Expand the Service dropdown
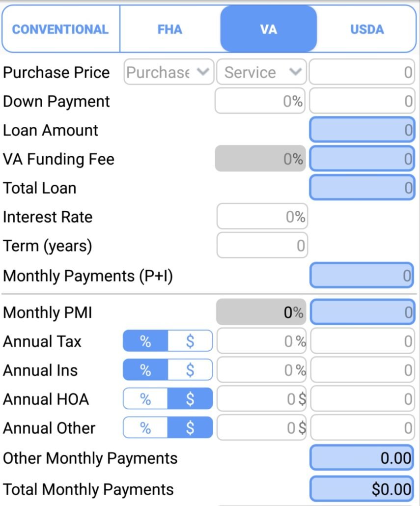 coord(261,72)
